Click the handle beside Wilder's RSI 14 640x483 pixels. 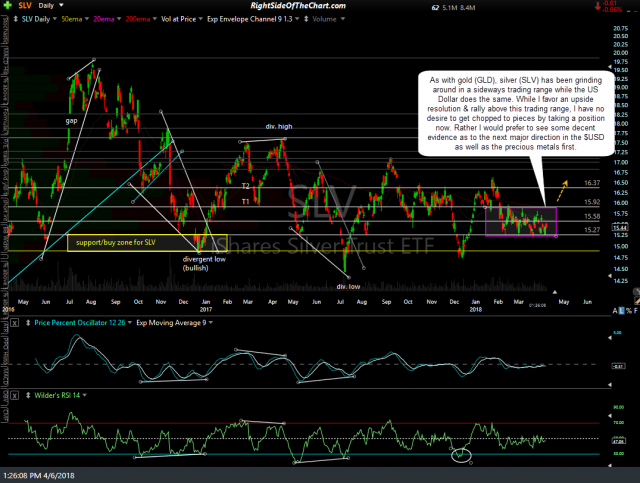click(28, 396)
